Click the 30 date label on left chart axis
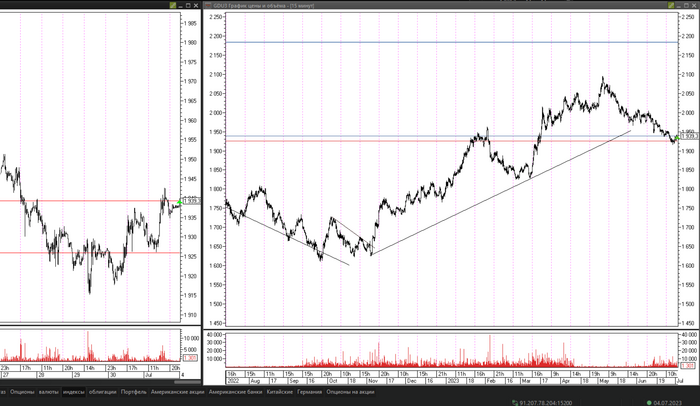 112,375
